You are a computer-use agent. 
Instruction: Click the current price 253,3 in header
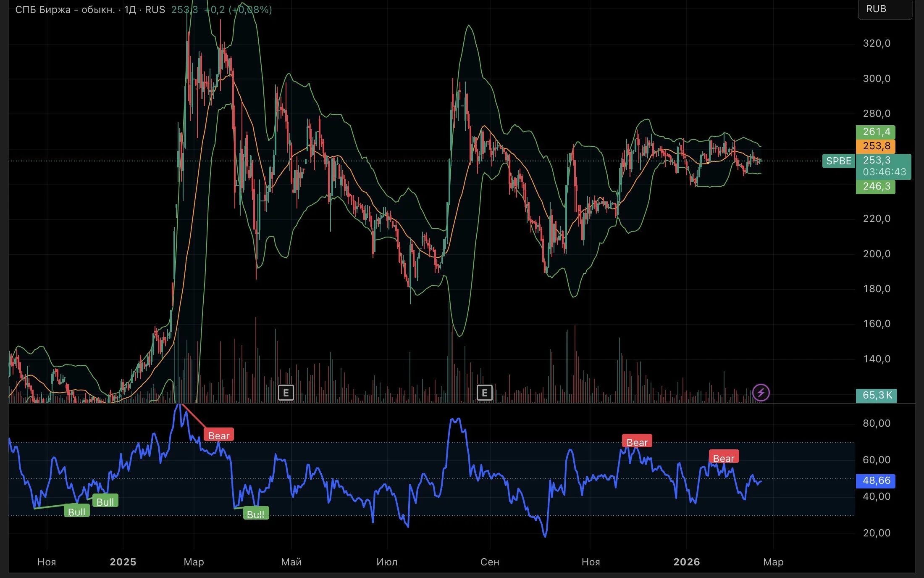point(184,10)
